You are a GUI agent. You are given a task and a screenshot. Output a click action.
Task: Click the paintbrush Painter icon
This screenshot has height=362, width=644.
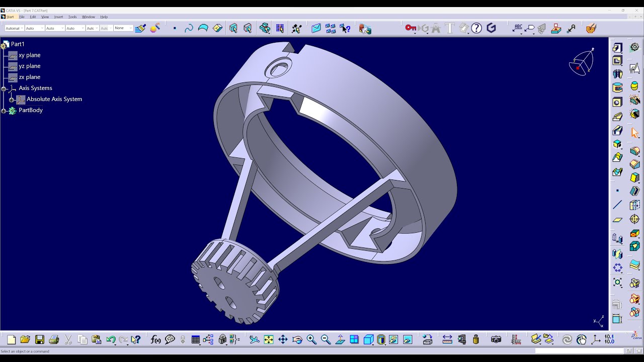140,28
